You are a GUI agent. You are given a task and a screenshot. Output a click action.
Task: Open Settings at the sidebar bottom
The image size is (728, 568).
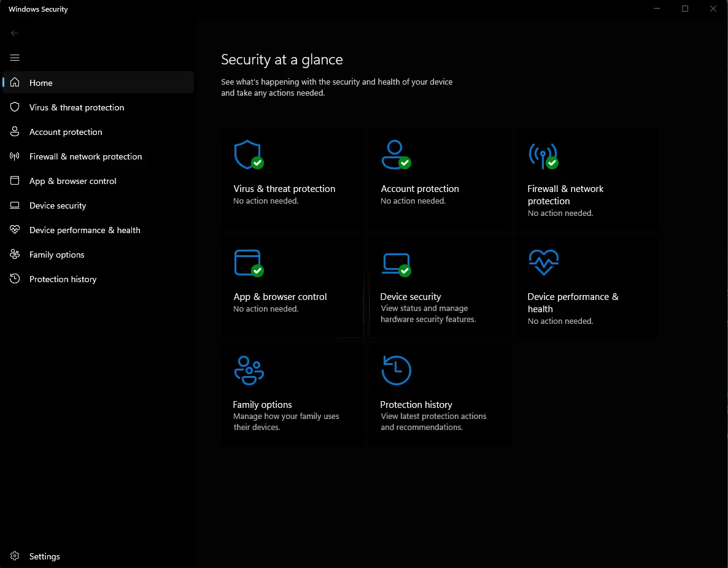[98, 556]
